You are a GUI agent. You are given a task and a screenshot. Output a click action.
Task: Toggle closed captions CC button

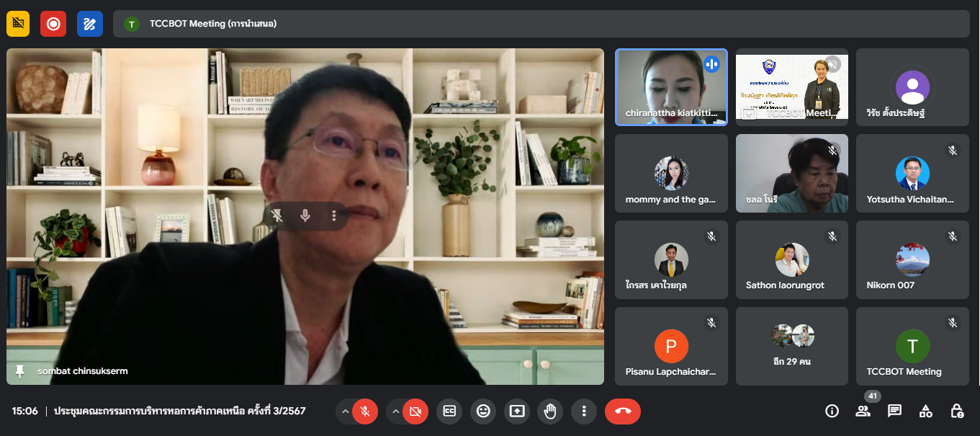tap(449, 411)
